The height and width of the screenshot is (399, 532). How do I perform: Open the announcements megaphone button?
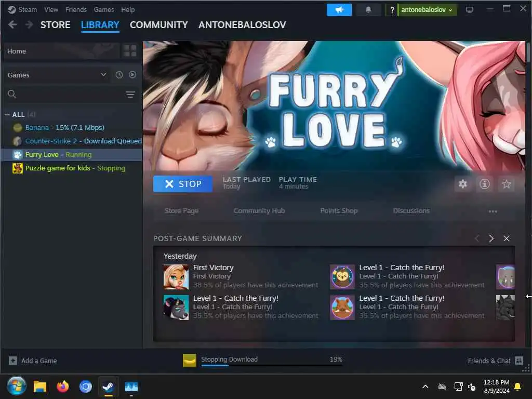coord(339,10)
